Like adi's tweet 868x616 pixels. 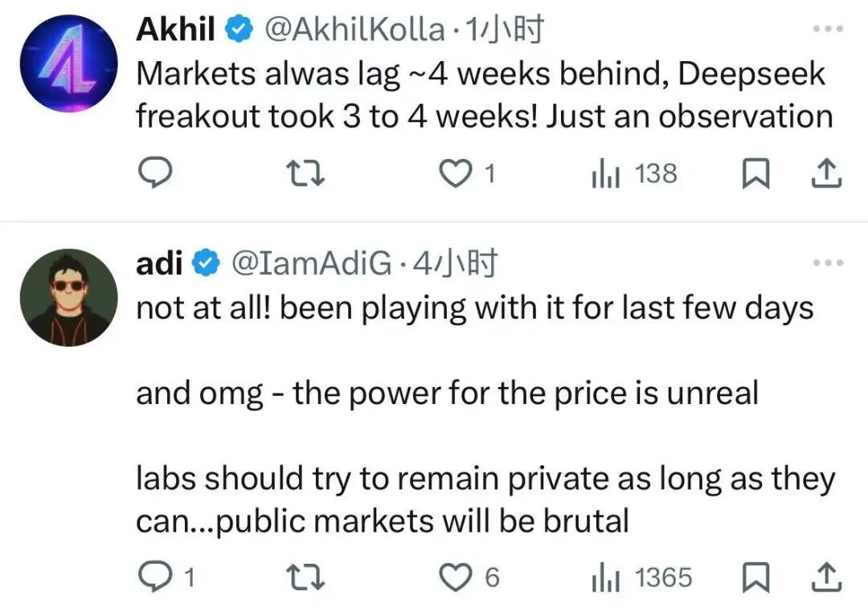pos(458,577)
